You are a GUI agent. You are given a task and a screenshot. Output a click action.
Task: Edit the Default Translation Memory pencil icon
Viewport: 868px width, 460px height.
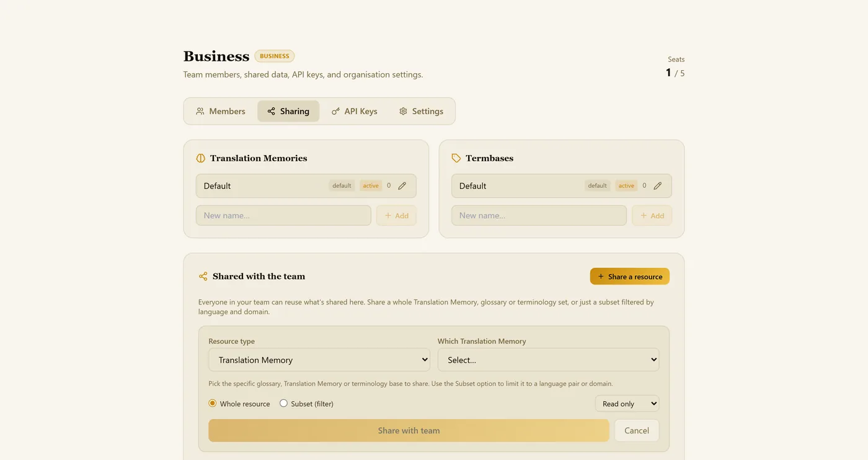click(402, 185)
